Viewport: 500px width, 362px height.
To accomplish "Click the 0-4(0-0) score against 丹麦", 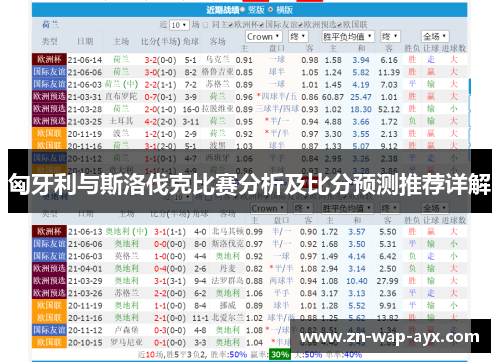I will coord(170,269).
